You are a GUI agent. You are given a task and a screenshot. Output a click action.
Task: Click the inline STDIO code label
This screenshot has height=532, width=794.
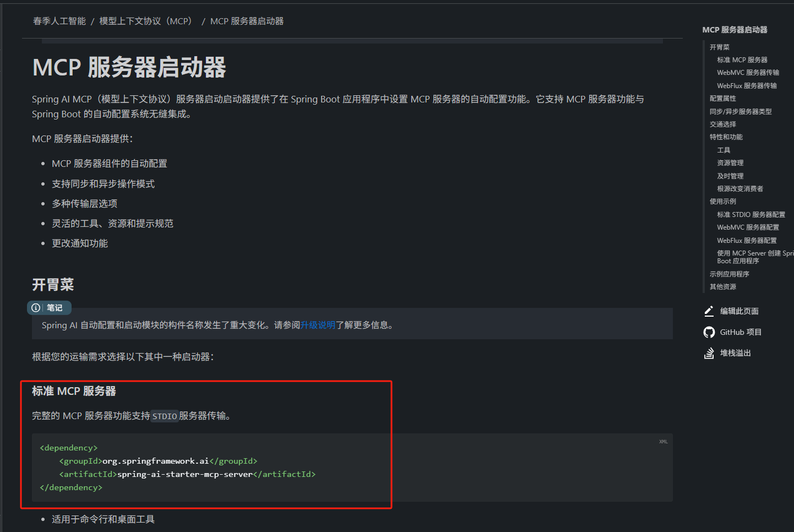(x=165, y=416)
